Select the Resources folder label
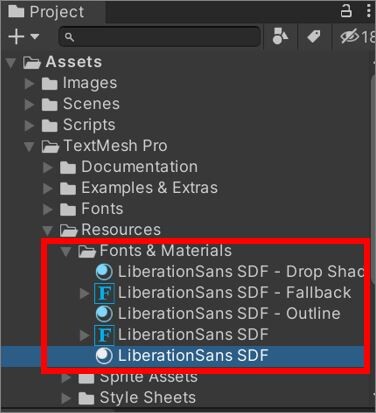This screenshot has width=376, height=413. (121, 230)
